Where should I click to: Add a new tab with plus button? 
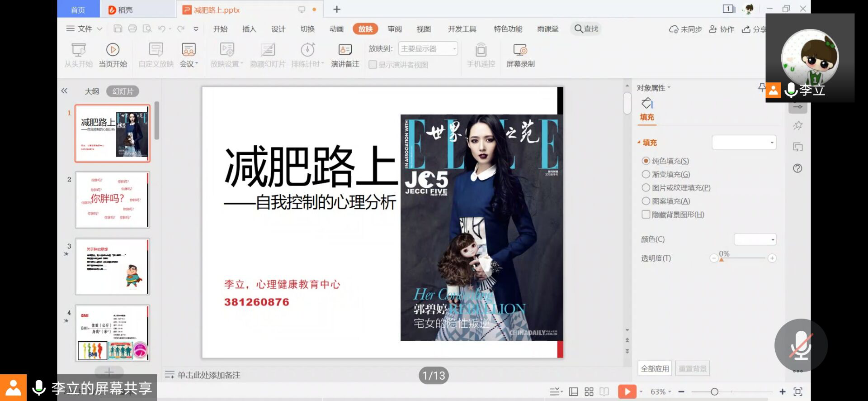point(337,9)
